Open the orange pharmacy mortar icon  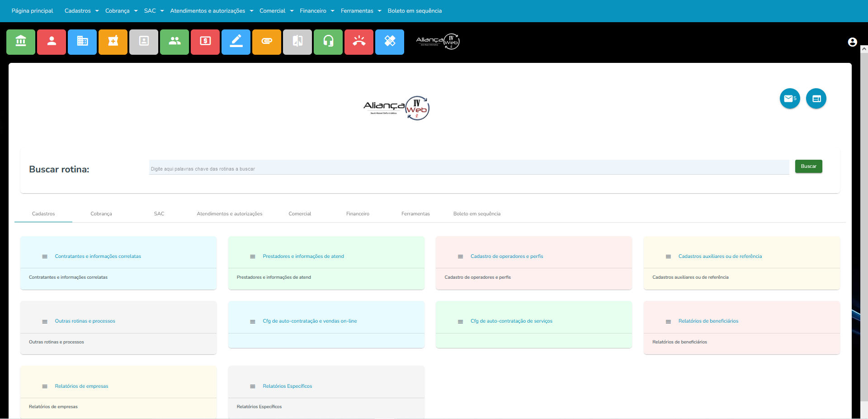coord(113,42)
